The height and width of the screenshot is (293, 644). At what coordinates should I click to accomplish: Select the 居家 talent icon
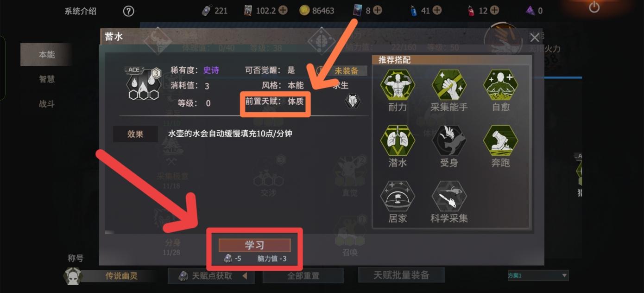click(x=398, y=196)
